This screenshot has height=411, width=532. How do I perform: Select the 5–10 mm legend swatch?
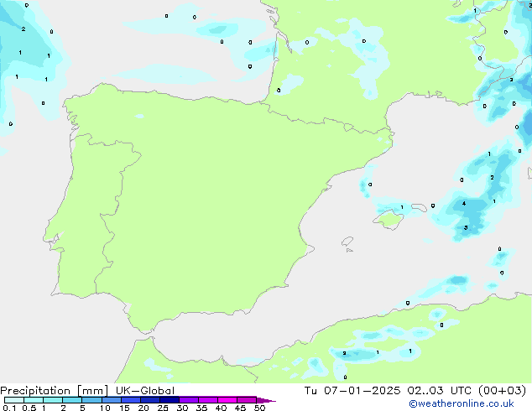click(x=91, y=400)
